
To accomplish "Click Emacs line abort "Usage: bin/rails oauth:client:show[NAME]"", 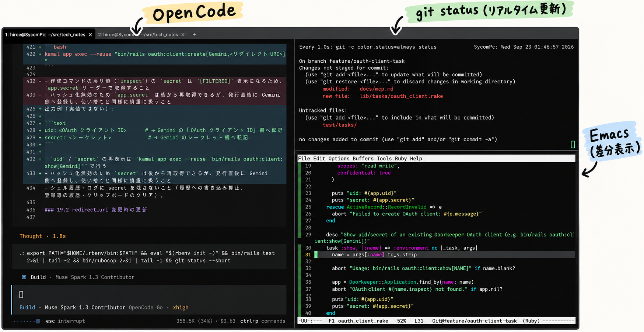I will click(424, 269).
